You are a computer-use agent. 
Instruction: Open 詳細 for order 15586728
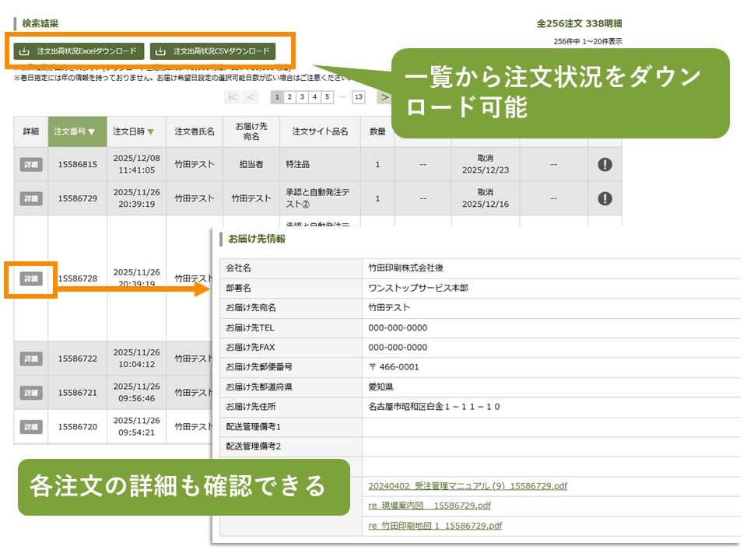coord(31,278)
